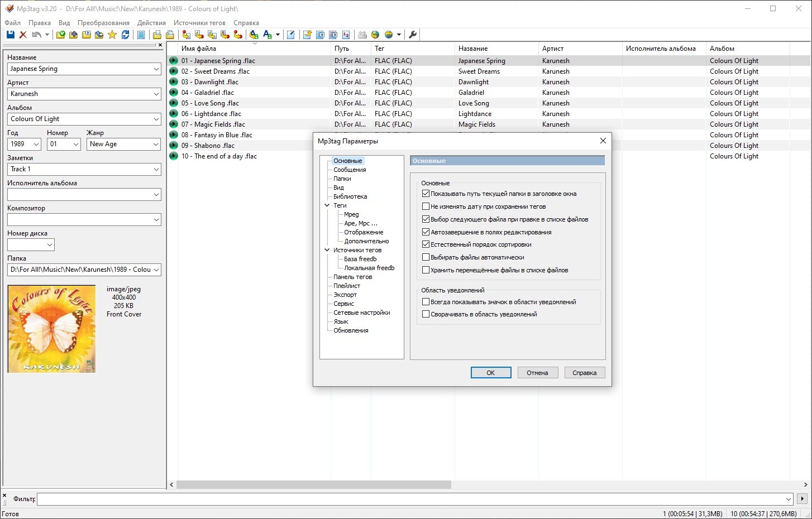Click the wrench Options icon in toolbar
The height and width of the screenshot is (519, 812).
(413, 35)
